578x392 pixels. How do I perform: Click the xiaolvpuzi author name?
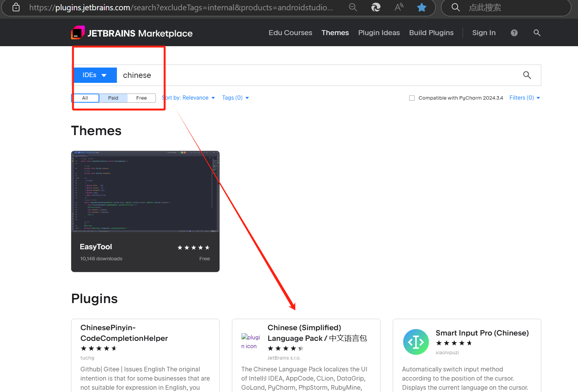[447, 353]
